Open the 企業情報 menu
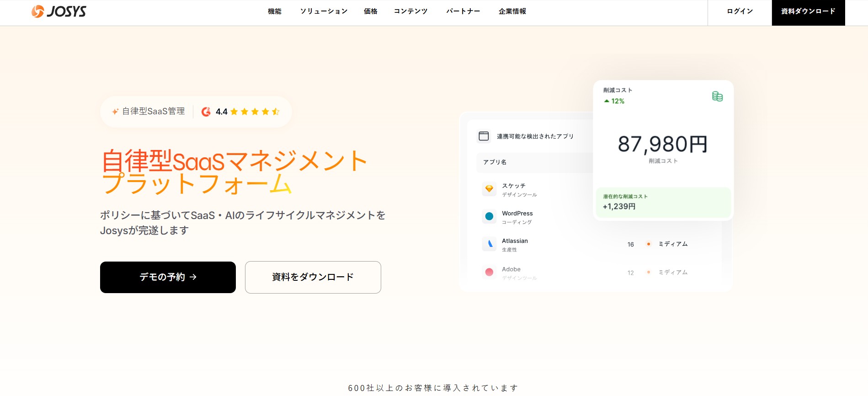 [512, 11]
